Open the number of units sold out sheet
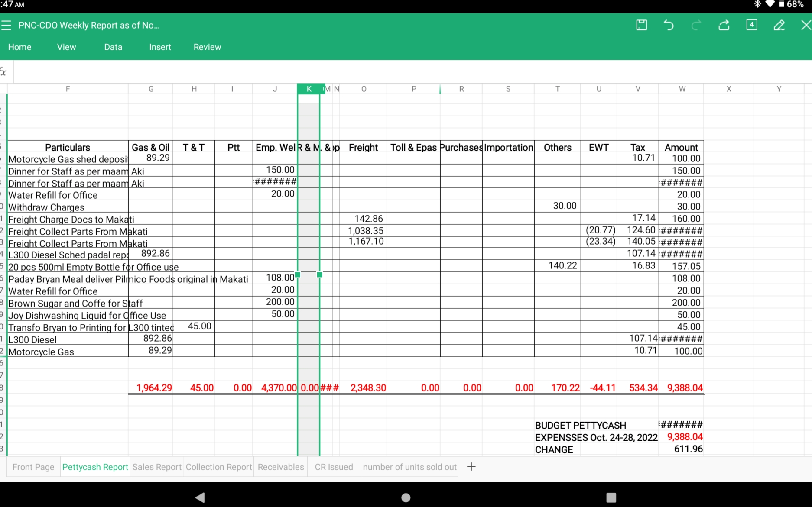This screenshot has width=812, height=507. 409,467
